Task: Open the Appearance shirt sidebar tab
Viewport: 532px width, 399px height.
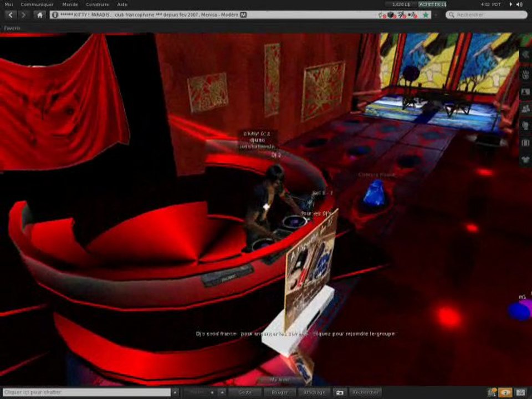Action: [525, 160]
